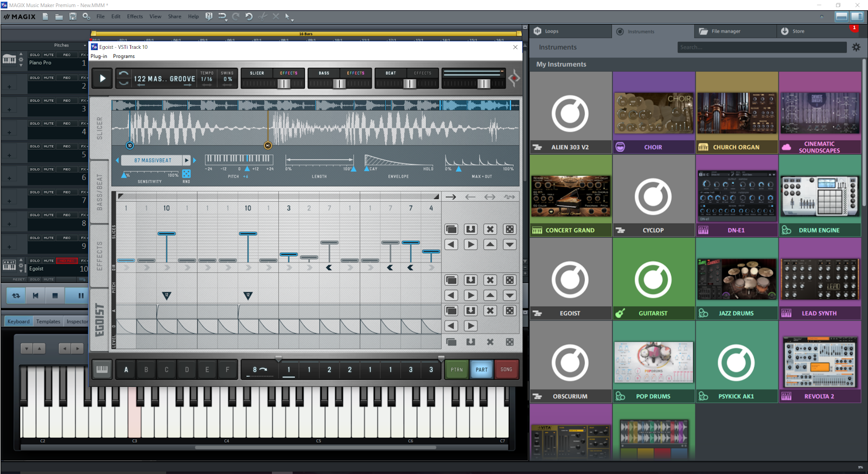
Task: Click the Piano Pro track instrument icon
Action: point(9,59)
